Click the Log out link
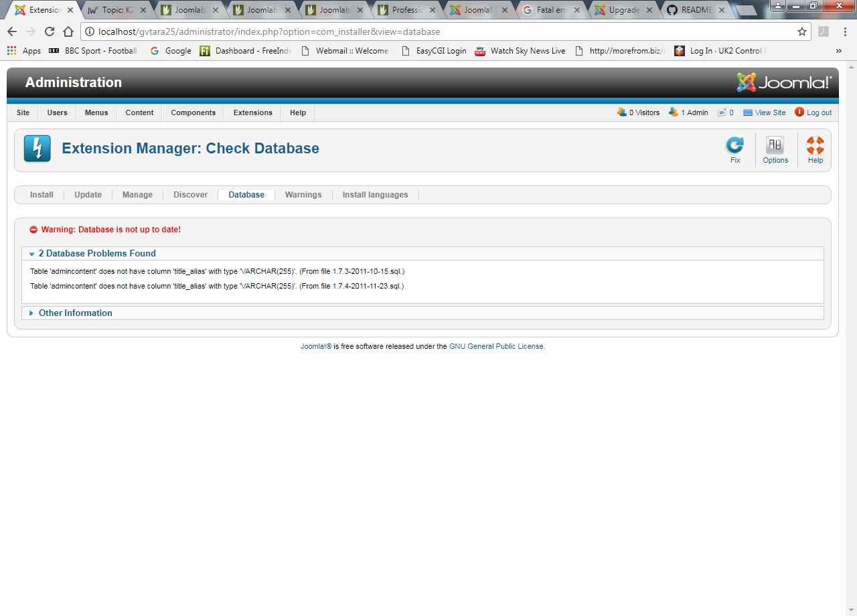Image resolution: width=857 pixels, height=616 pixels. point(813,112)
